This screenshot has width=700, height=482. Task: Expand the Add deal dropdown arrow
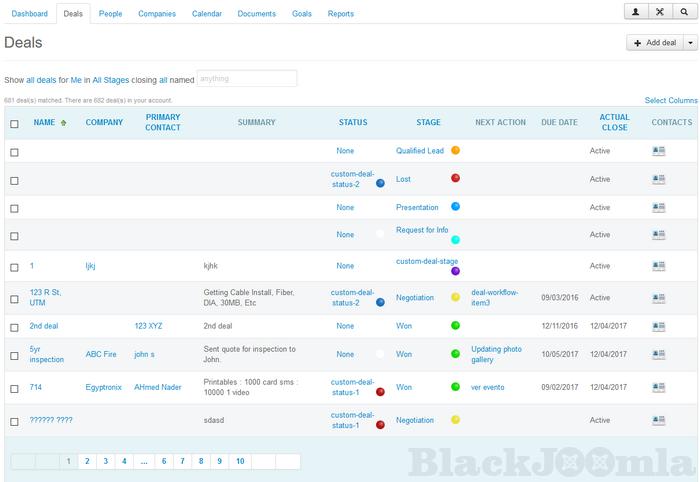pos(690,43)
